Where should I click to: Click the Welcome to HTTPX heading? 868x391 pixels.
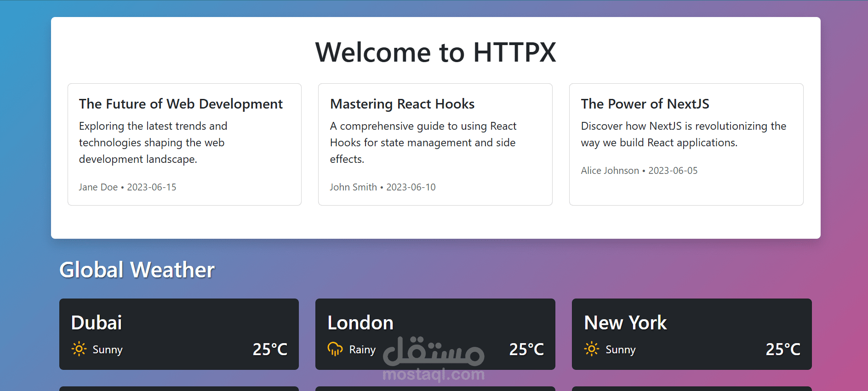[435, 52]
